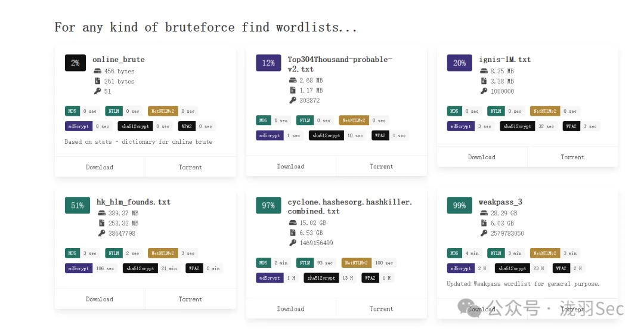Image resolution: width=644 pixels, height=334 pixels.
Task: Click the disk size icon beside 15.02 GB
Action: tap(292, 222)
